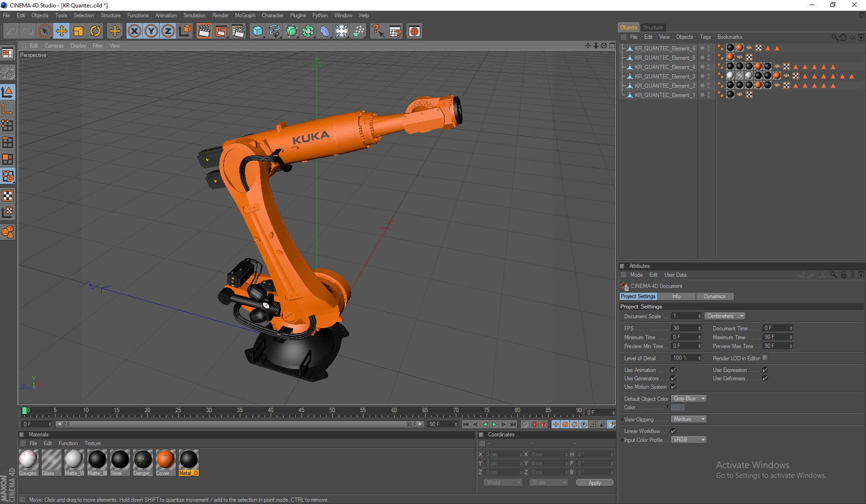Open the Default Object Color dropdown
866x504 pixels.
[x=689, y=399]
